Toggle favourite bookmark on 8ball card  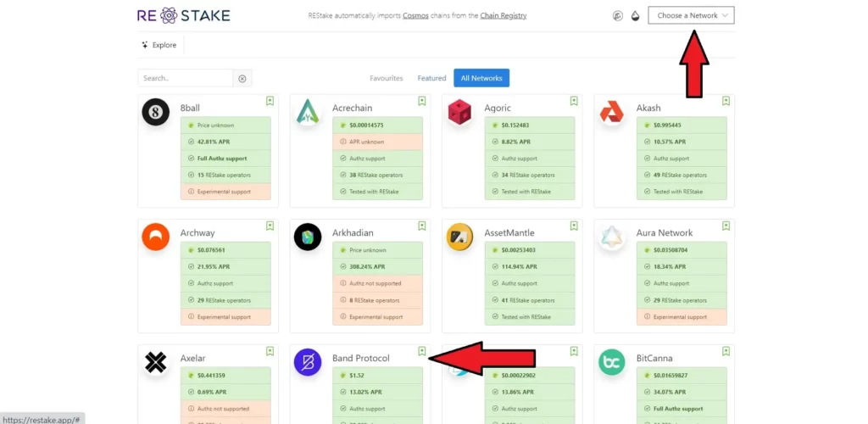tap(270, 101)
